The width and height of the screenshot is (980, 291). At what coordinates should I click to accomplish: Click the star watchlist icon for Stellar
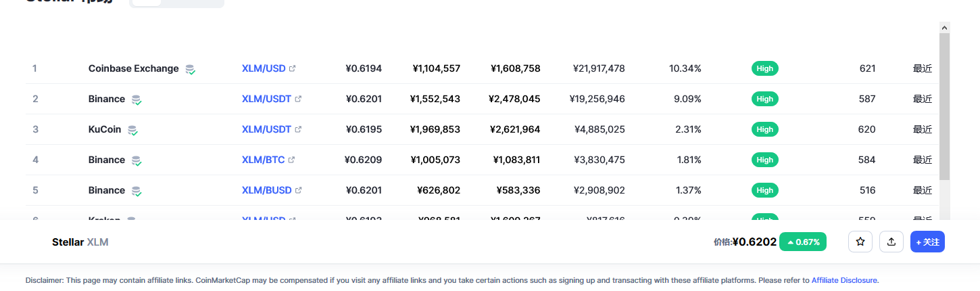(x=860, y=242)
